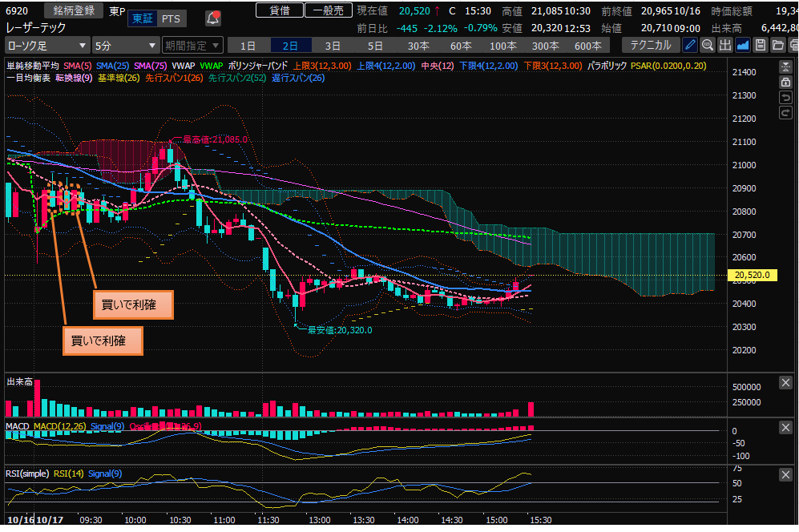
Task: Switch to the 60本 bar count tab
Action: (x=460, y=46)
